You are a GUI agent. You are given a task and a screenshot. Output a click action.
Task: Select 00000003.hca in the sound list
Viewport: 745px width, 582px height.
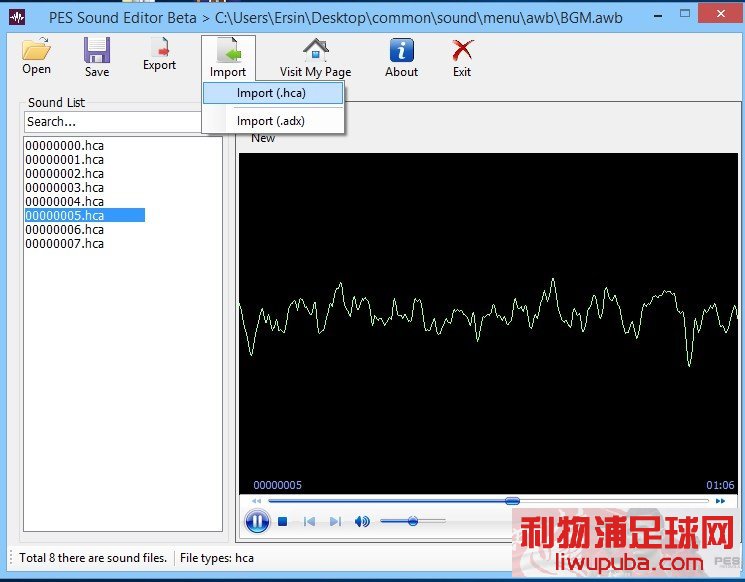[x=65, y=188]
